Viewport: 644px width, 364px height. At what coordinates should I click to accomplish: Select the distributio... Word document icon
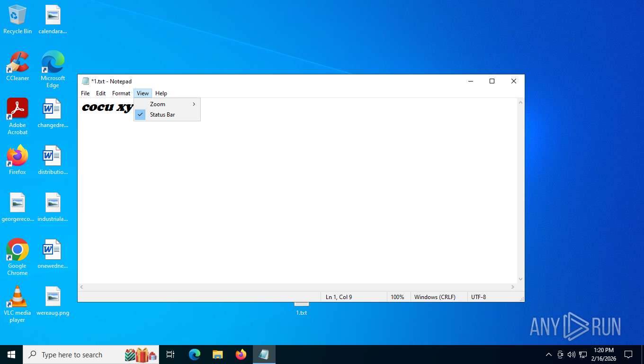(53, 160)
